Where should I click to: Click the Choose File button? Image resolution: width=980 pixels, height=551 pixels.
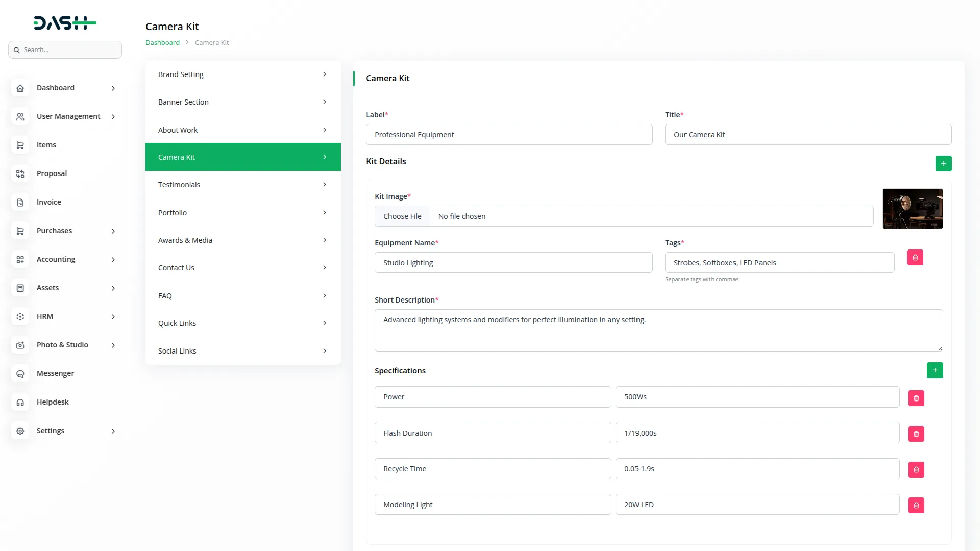[x=402, y=216]
